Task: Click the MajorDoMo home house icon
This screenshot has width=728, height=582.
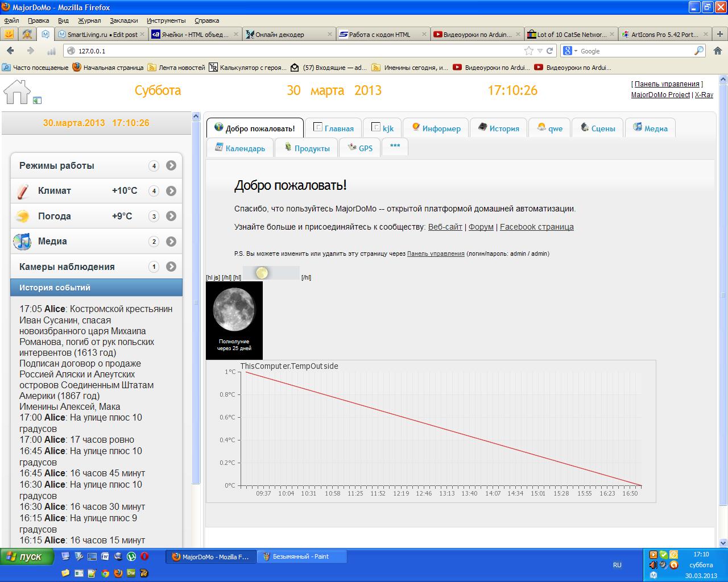Action: [17, 92]
